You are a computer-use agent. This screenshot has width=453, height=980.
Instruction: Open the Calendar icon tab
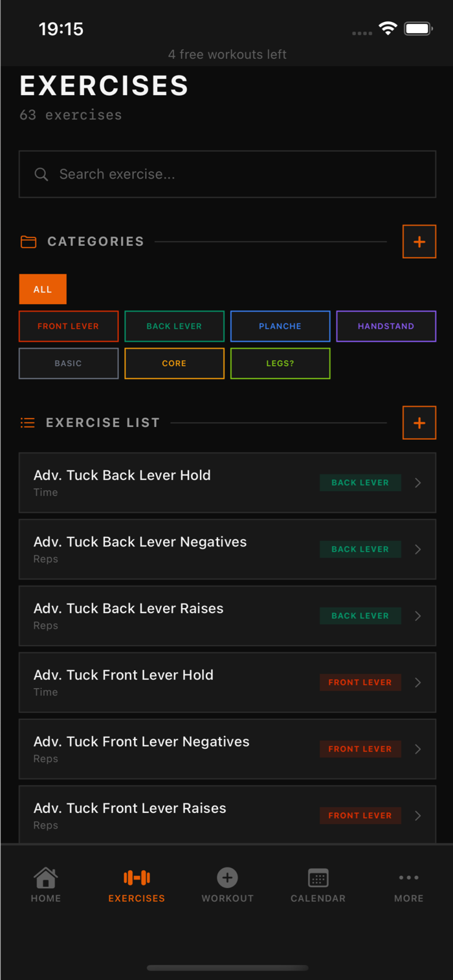tap(318, 878)
